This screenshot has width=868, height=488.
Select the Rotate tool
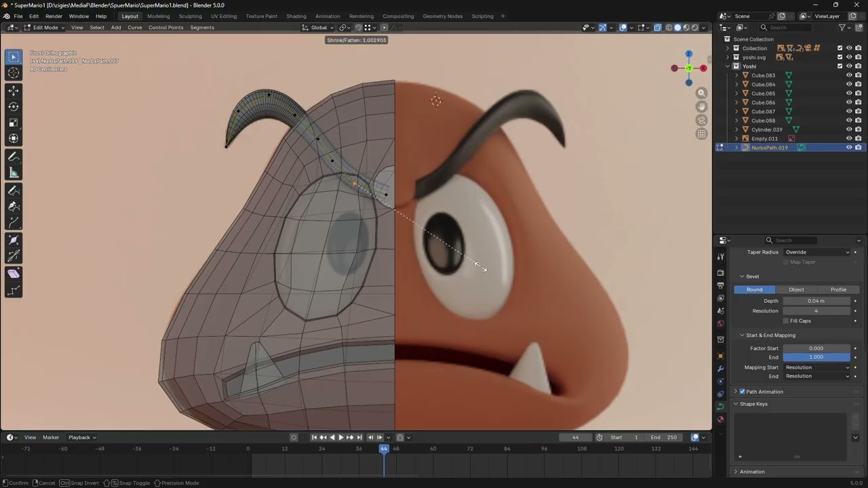[x=14, y=106]
